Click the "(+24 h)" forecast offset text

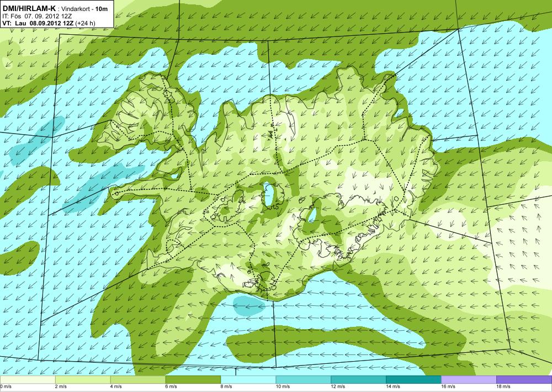click(x=85, y=23)
